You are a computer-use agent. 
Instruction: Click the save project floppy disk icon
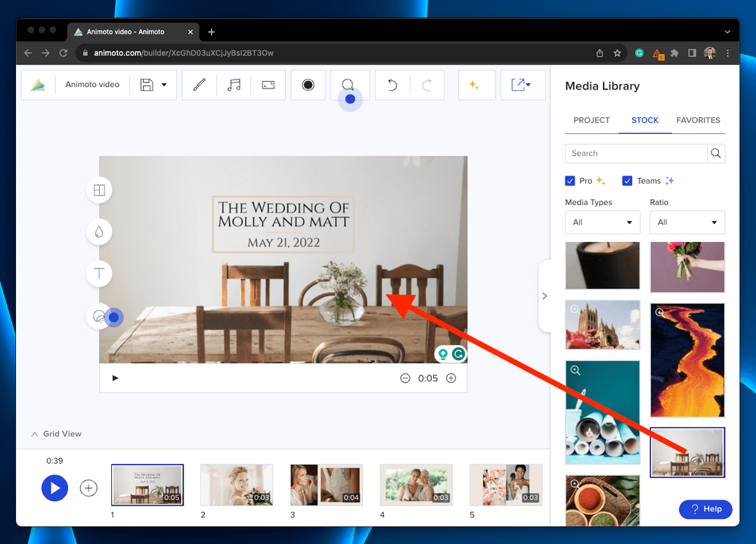pos(147,85)
